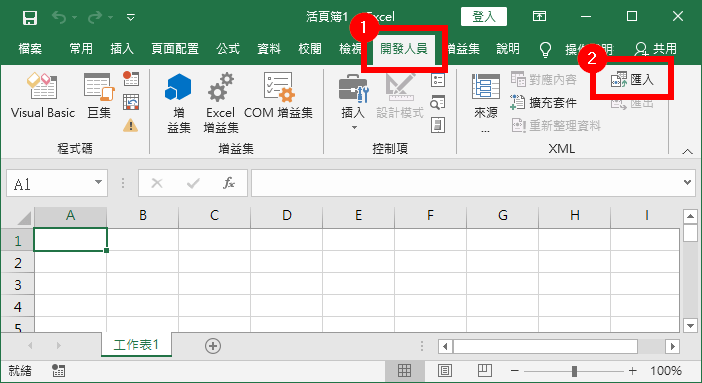
Task: Open control properties icon
Action: coord(438,80)
